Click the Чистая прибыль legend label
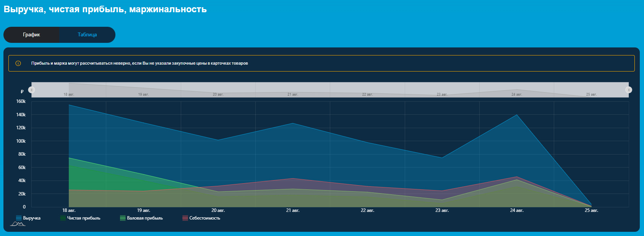Screen dimensions: 644x236 coord(84,218)
